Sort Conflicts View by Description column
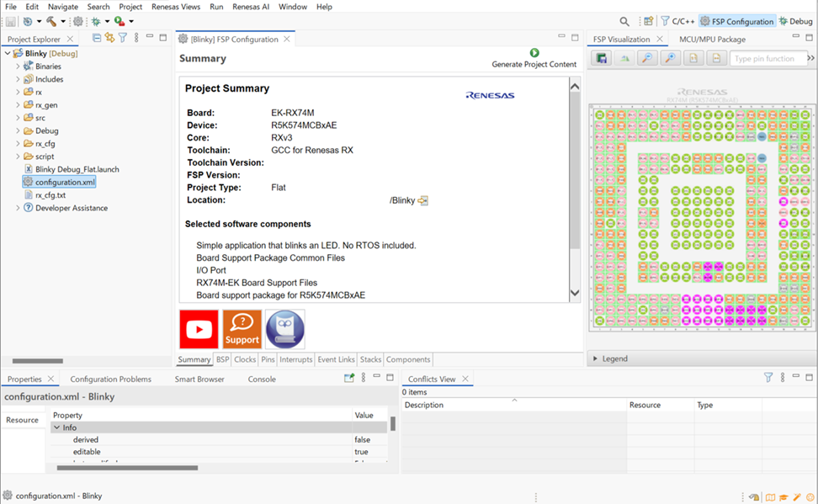 [x=514, y=405]
